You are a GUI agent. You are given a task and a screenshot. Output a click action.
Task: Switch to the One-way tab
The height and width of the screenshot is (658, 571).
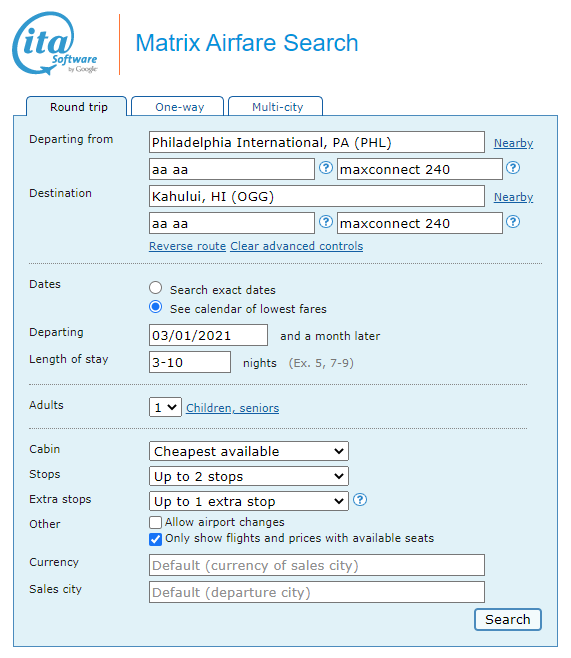(178, 107)
